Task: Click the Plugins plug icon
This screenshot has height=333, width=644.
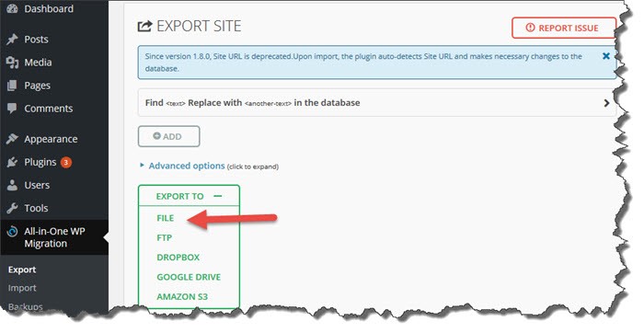Action: click(12, 162)
